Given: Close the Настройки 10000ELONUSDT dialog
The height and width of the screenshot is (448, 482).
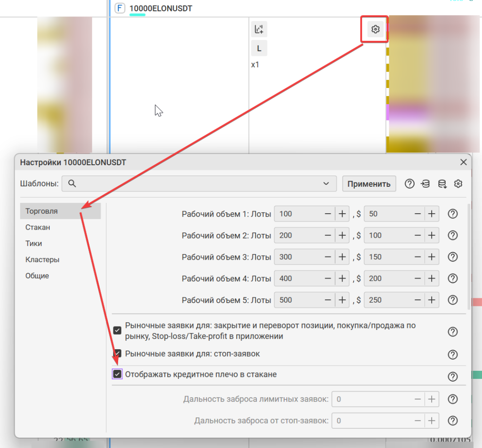Looking at the screenshot, I should [x=464, y=162].
